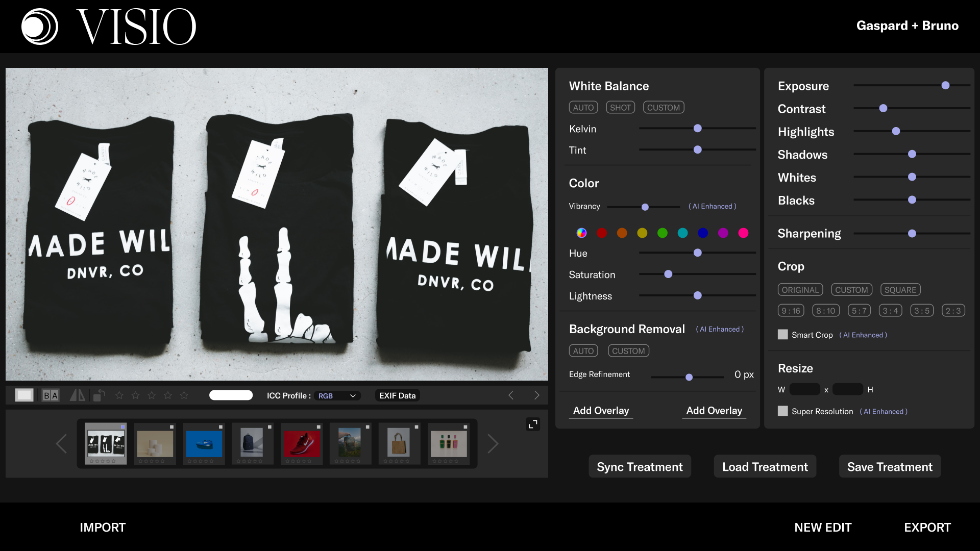Click the Visio circular logo icon
980x551 pixels.
(40, 27)
